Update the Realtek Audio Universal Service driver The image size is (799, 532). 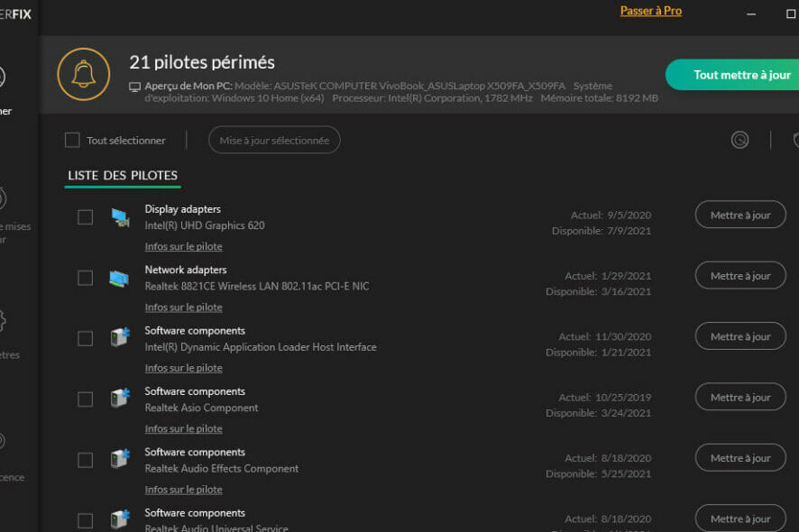[740, 518]
